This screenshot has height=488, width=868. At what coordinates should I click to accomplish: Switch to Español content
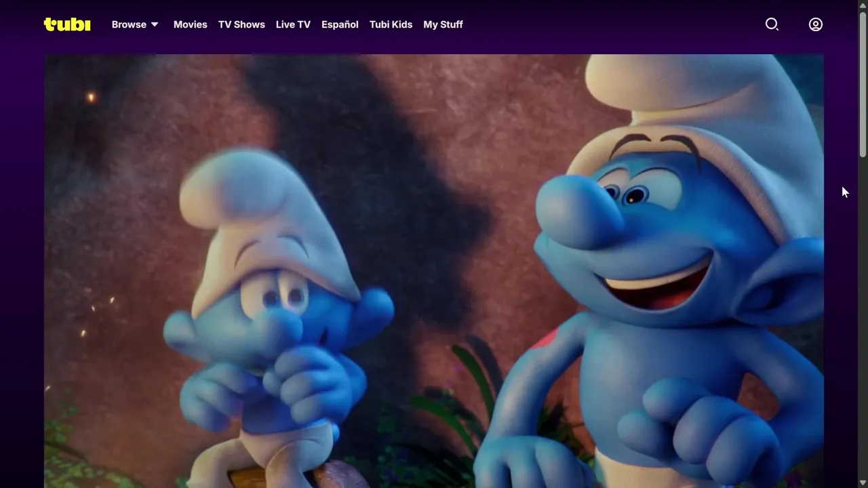click(340, 24)
